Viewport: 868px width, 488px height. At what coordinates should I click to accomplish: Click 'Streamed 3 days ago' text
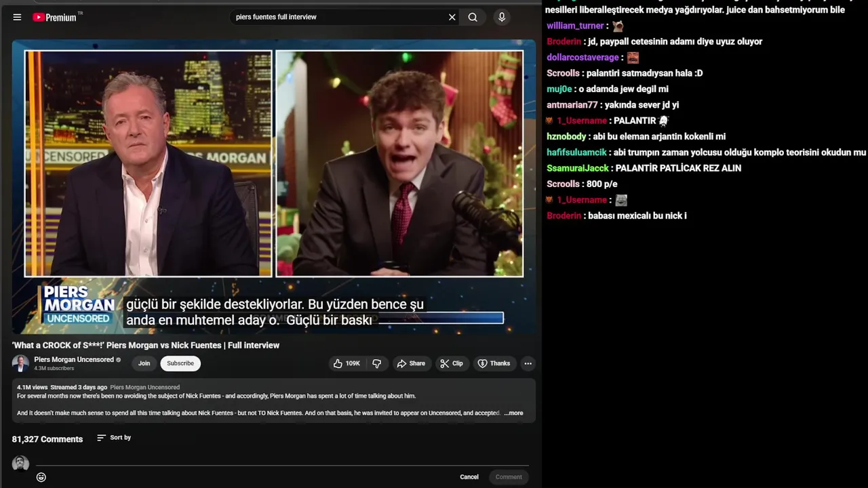[79, 388]
